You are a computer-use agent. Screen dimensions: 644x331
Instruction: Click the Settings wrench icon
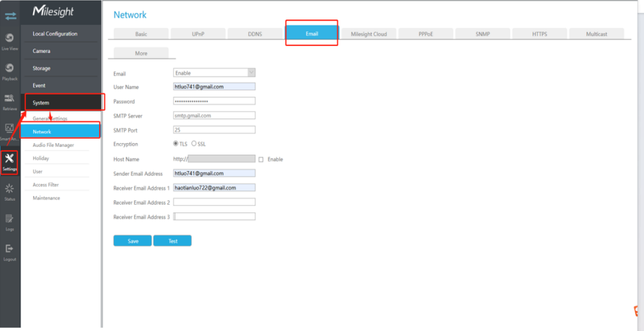[10, 159]
